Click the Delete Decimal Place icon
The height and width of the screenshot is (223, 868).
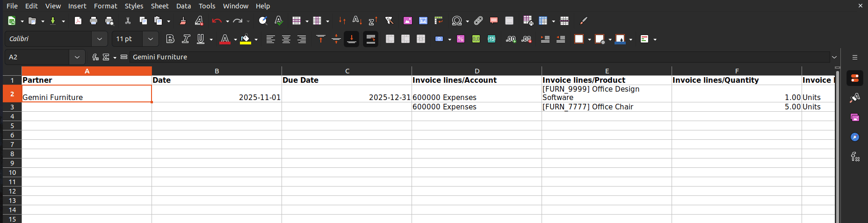coord(527,39)
